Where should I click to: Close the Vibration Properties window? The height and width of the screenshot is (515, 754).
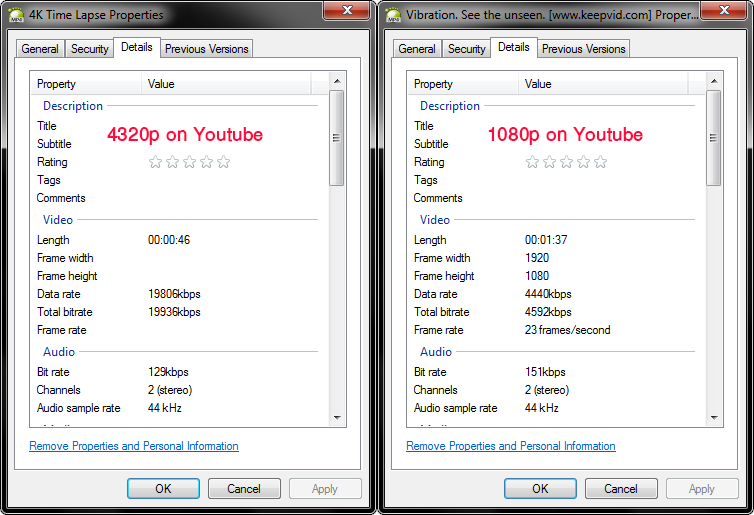(724, 10)
